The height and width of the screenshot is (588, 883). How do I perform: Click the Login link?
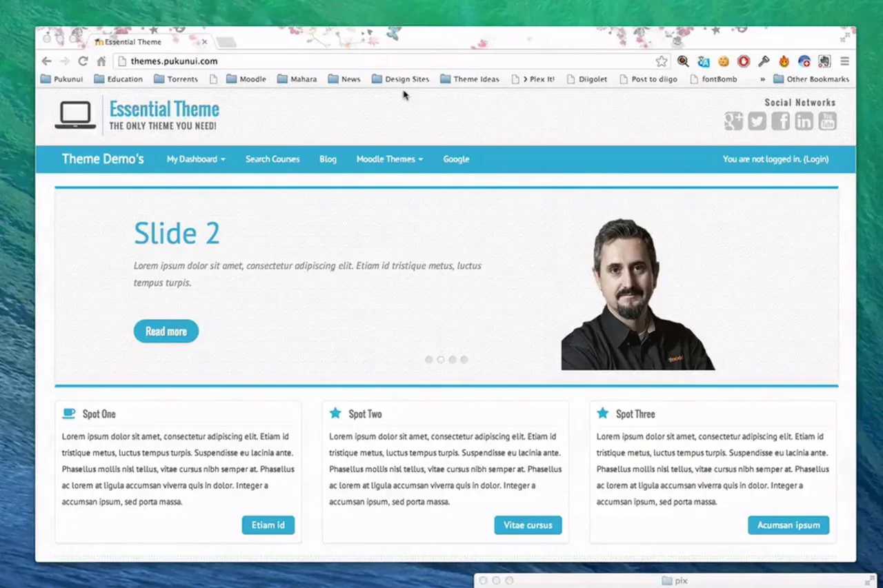click(816, 159)
